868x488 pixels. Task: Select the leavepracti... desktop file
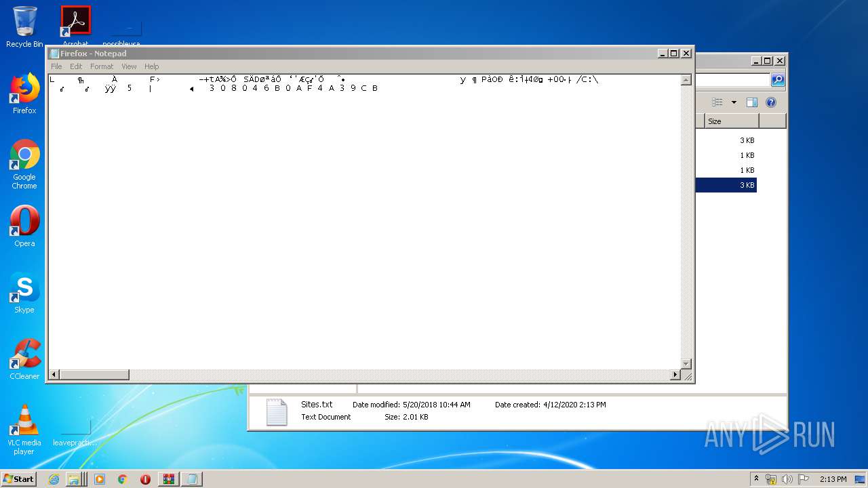[75, 432]
